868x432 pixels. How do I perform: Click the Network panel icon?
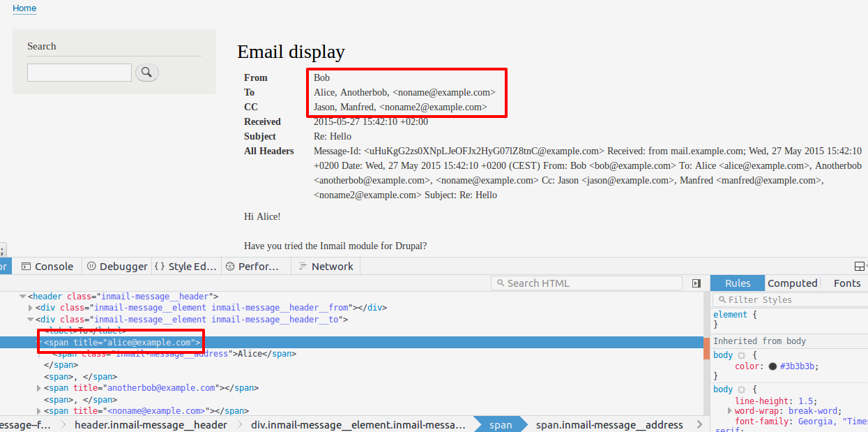303,266
